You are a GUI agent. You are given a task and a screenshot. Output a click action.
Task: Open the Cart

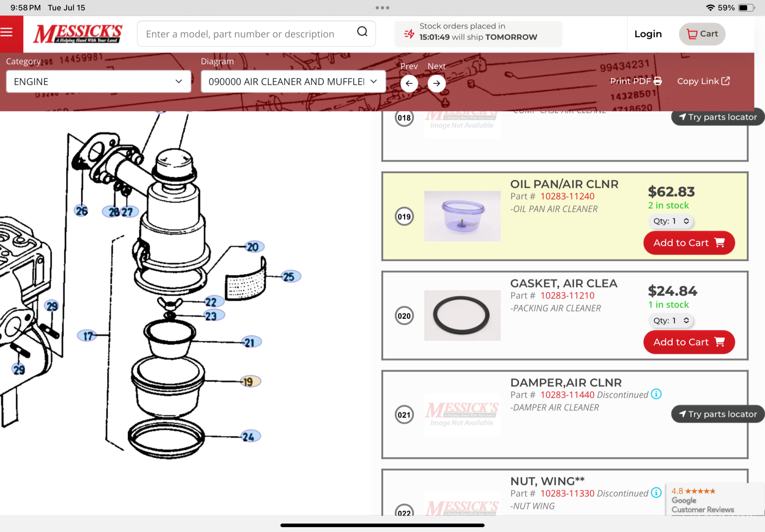[x=702, y=34]
